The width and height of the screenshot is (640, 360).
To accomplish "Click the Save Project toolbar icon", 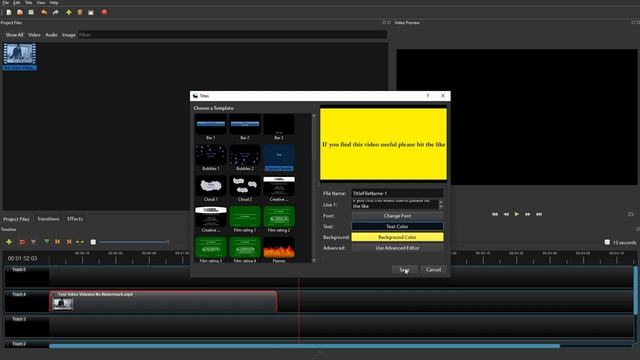I will click(31, 12).
